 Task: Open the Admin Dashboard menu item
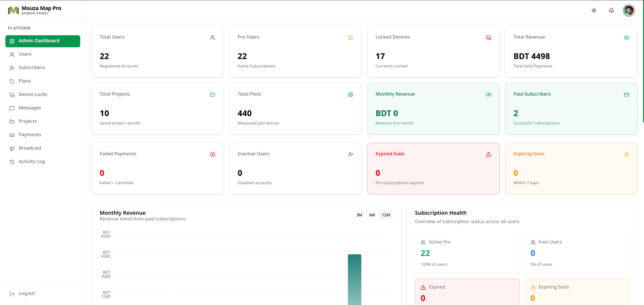[43, 41]
